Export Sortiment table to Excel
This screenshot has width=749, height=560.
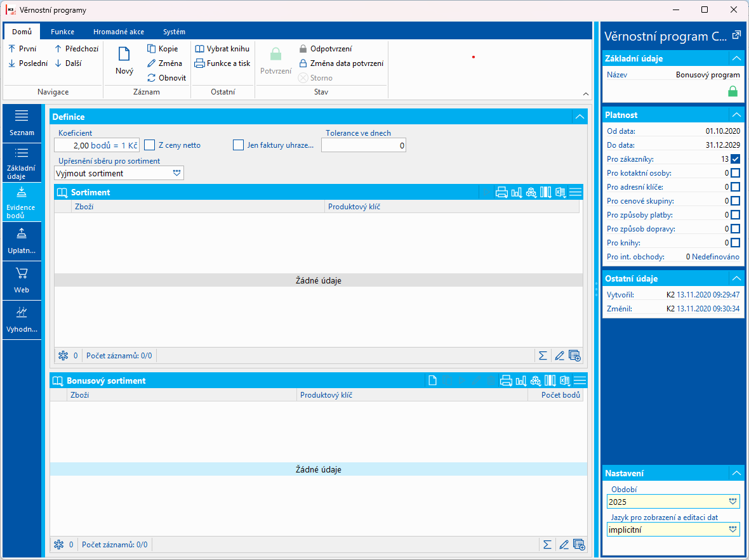point(560,192)
